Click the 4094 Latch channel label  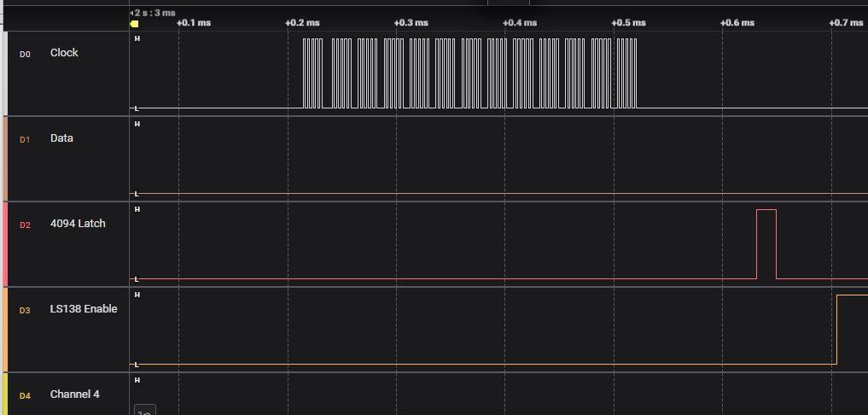coord(78,224)
